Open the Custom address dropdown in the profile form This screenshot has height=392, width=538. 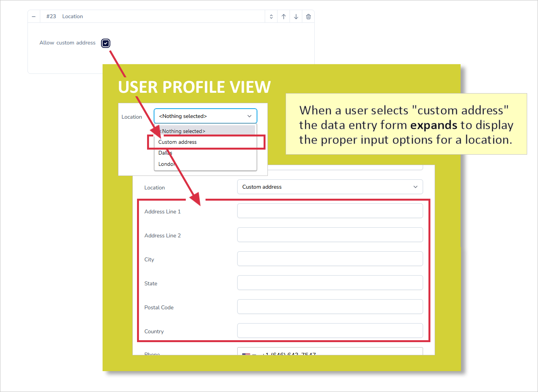point(329,187)
